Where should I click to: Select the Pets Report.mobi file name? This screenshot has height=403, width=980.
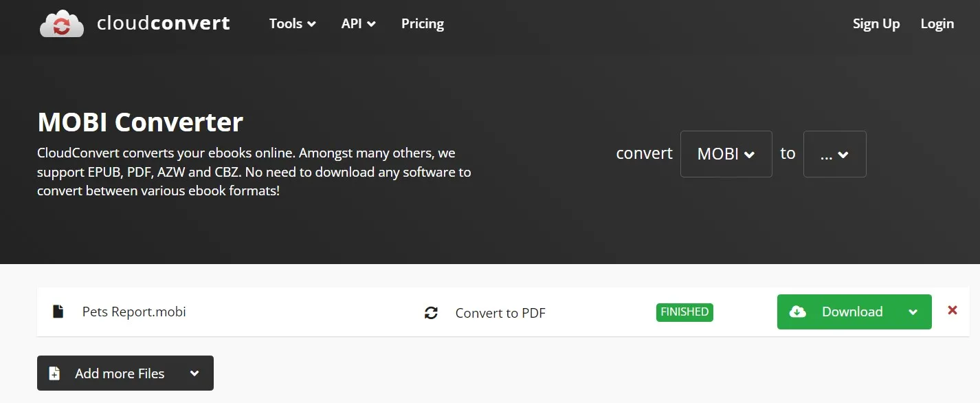[133, 312]
